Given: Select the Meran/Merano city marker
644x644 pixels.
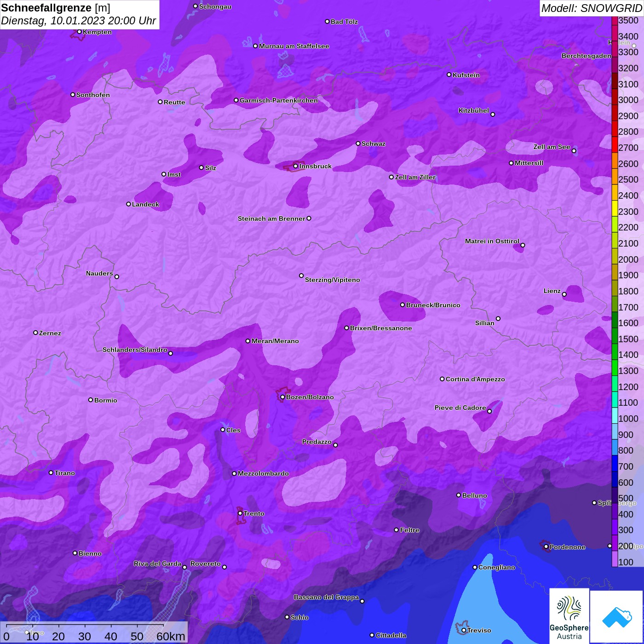Looking at the screenshot, I should click(x=248, y=341).
